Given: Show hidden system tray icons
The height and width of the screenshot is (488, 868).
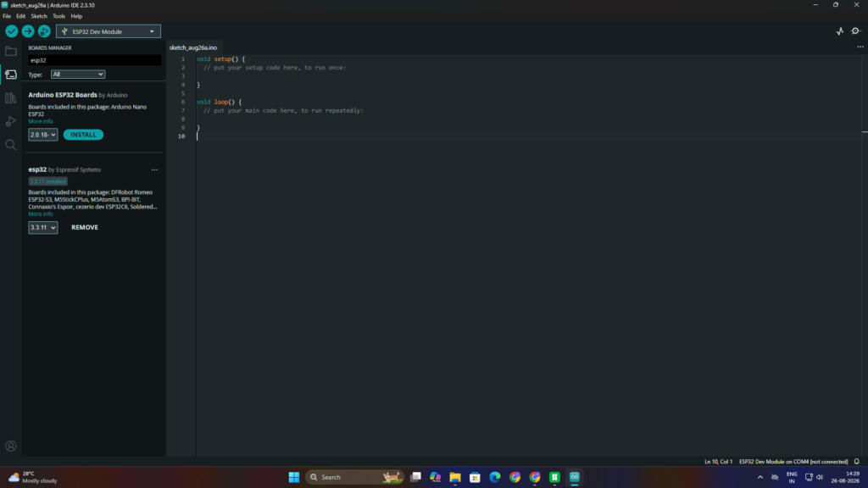Looking at the screenshot, I should [x=760, y=477].
